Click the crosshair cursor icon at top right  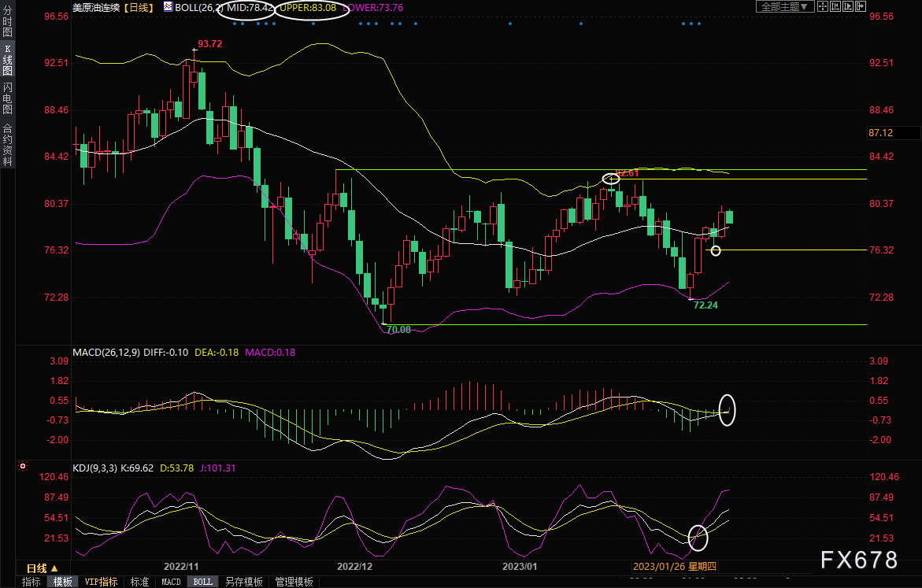click(x=823, y=6)
